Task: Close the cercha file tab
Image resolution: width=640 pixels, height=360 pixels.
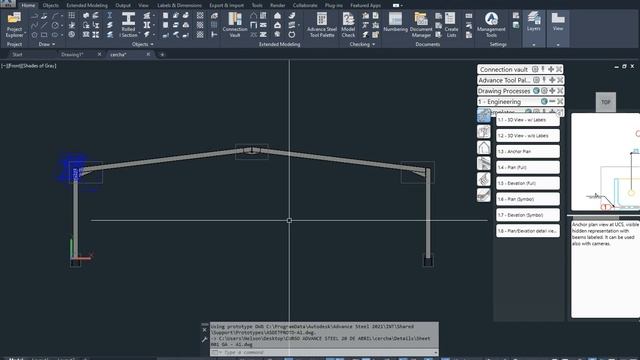Action: (148, 54)
